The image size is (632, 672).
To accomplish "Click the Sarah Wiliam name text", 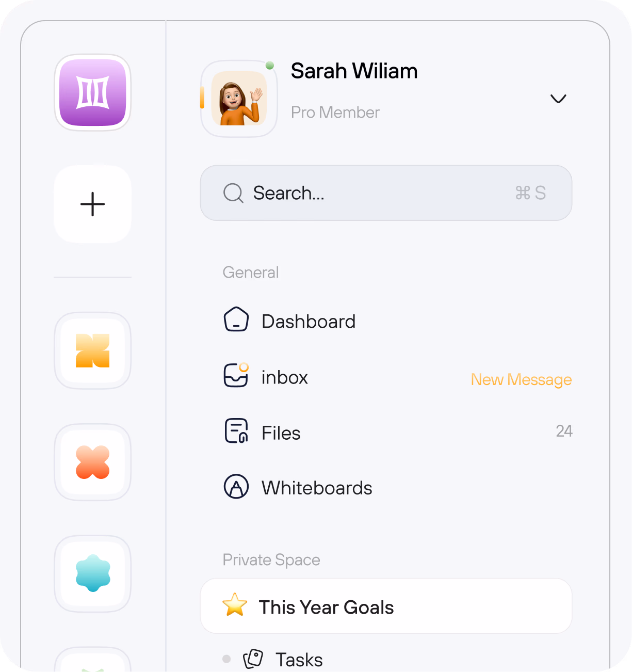I will (354, 71).
